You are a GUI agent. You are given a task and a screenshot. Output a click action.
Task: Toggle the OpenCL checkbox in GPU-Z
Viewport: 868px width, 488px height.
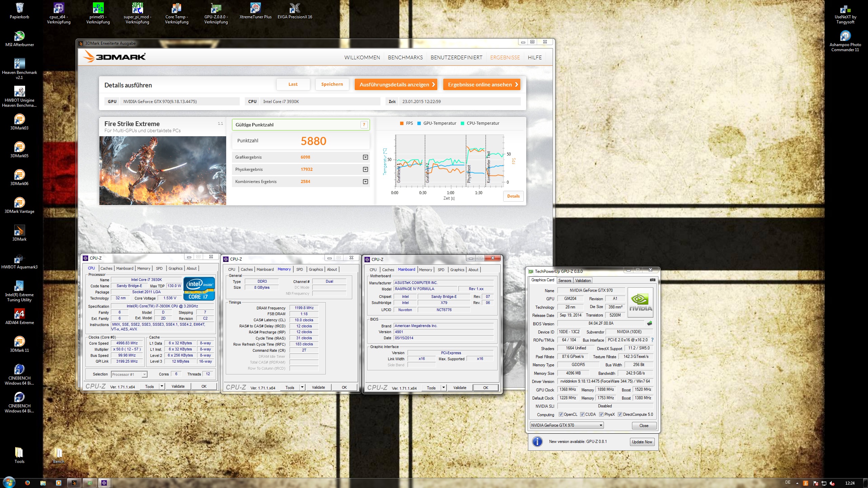[561, 414]
